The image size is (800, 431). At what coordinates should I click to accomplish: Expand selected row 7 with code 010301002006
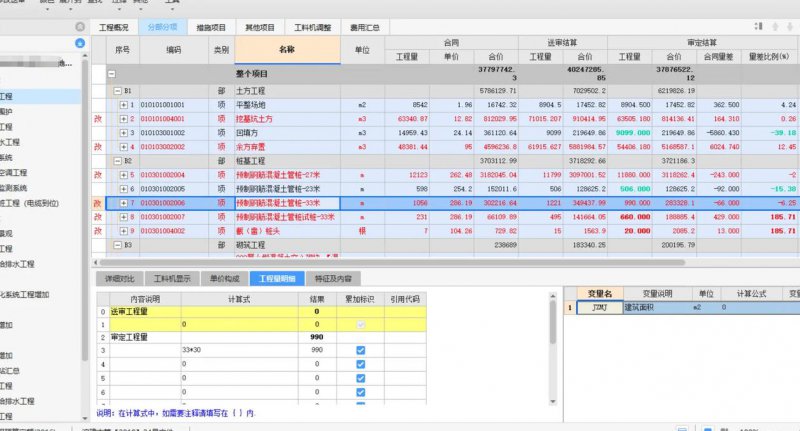123,203
